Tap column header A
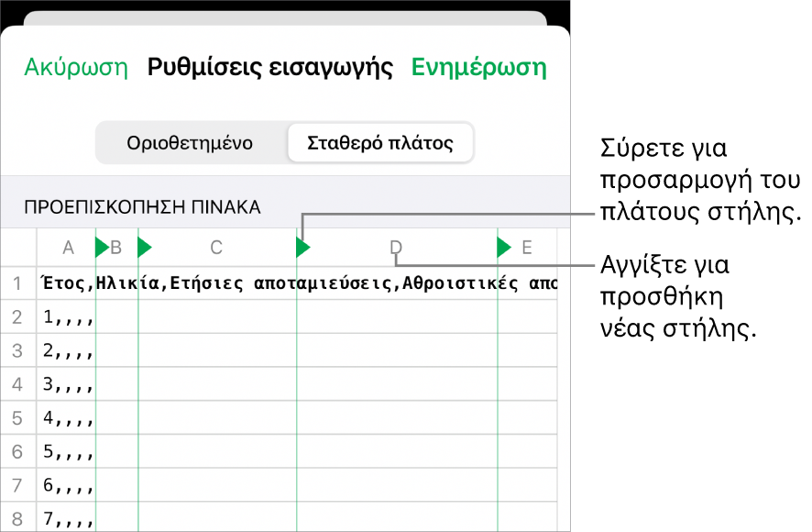The width and height of the screenshot is (812, 532). 69,248
